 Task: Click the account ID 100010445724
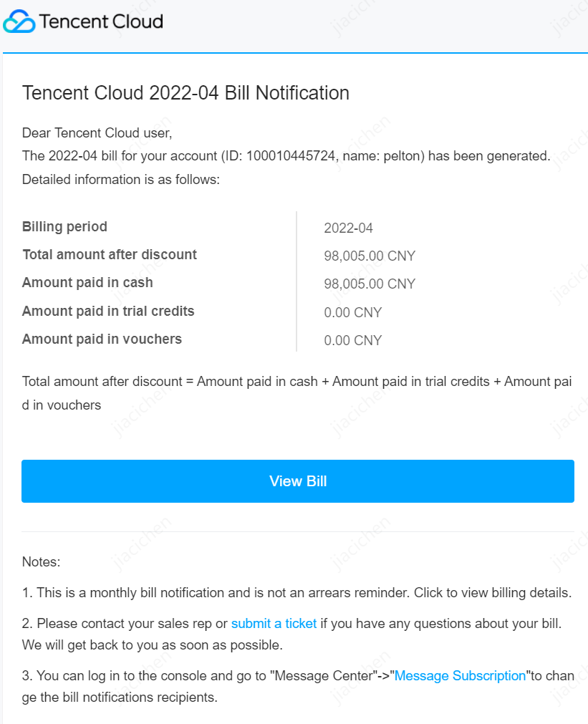[x=291, y=156]
